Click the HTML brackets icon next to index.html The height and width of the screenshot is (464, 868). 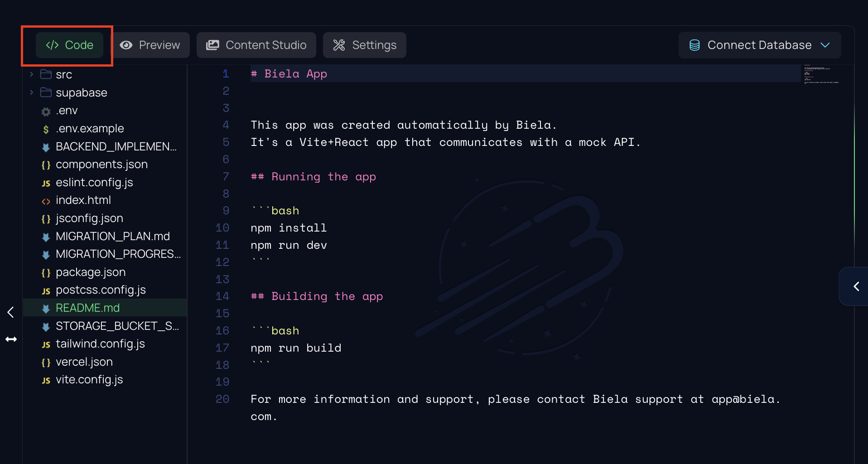click(45, 200)
